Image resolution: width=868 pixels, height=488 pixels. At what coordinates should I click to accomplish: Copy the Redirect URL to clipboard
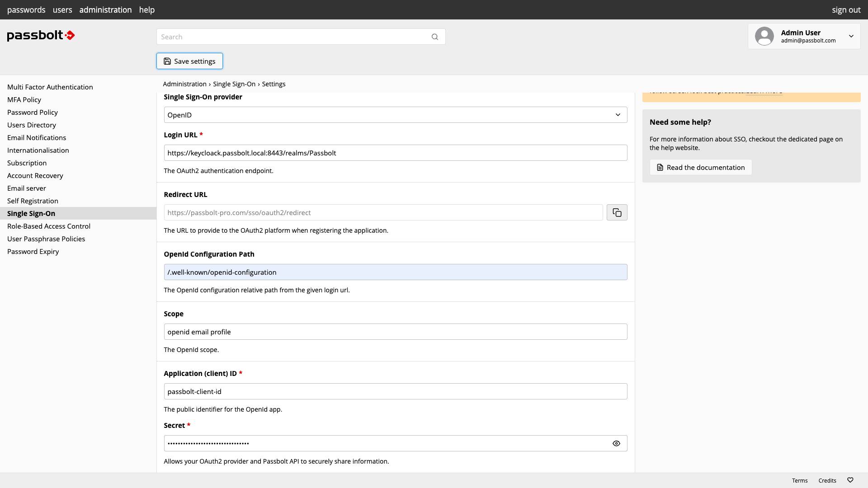coord(617,212)
